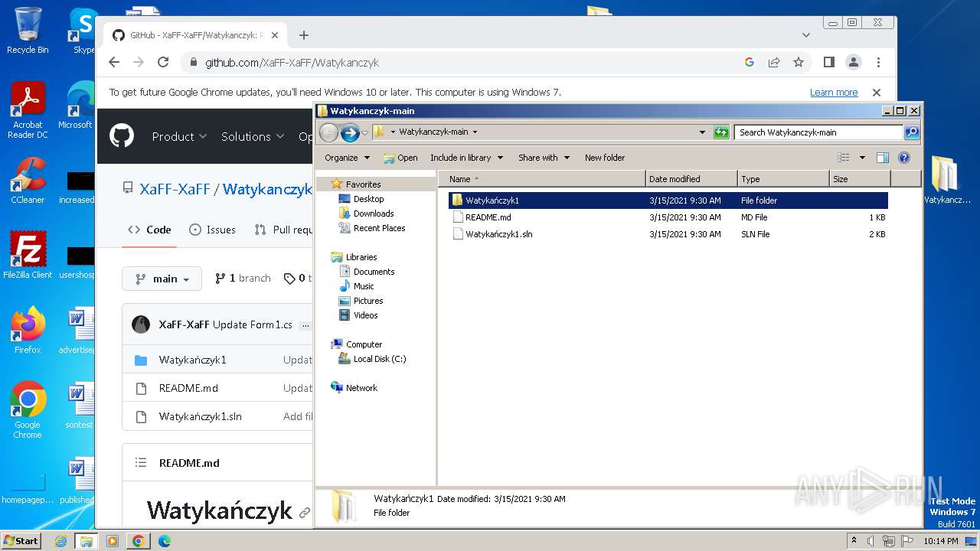Share this page via Chrome's share icon
Screen dimensions: 980x551
(x=774, y=63)
